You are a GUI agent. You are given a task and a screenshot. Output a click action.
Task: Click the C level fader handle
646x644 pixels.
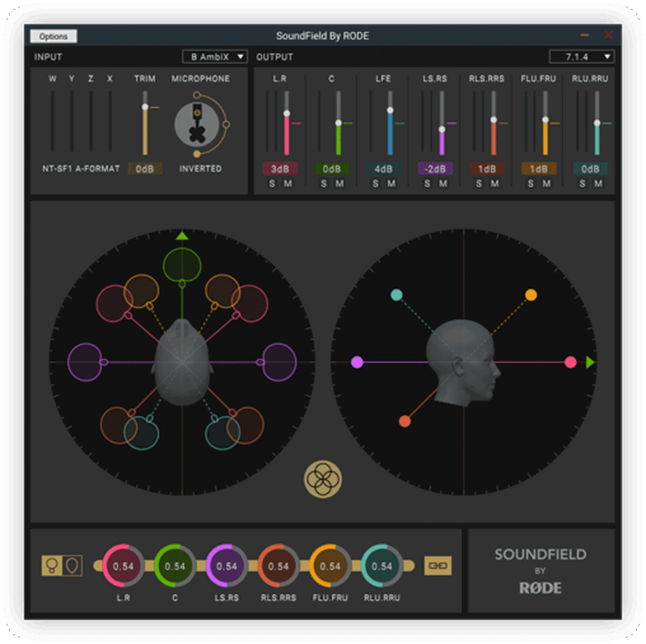click(338, 123)
